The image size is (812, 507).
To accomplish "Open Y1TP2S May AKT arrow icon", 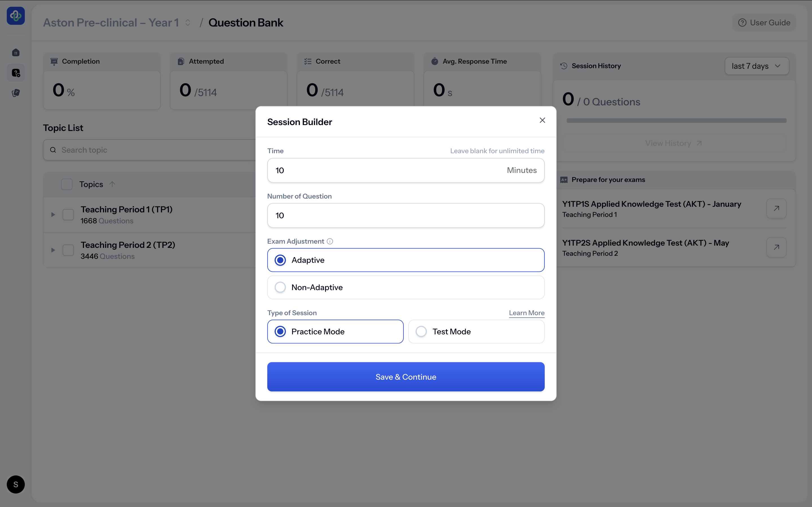I will point(776,248).
